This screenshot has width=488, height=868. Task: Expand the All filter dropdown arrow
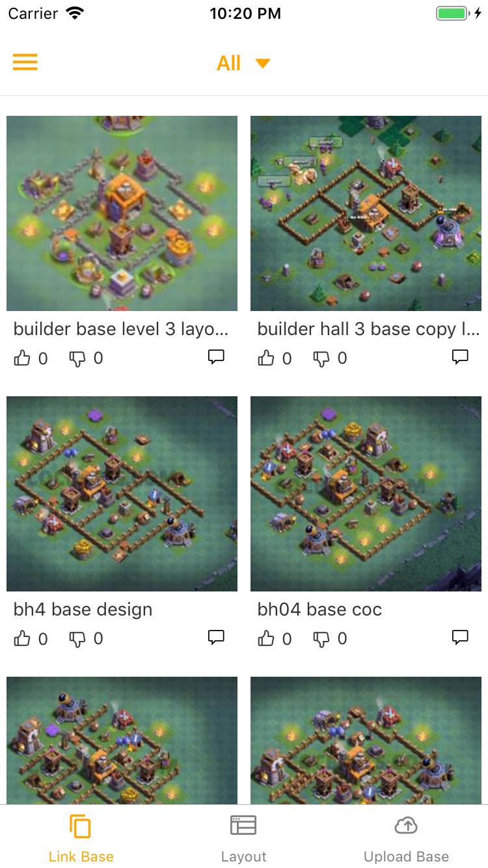[x=263, y=63]
